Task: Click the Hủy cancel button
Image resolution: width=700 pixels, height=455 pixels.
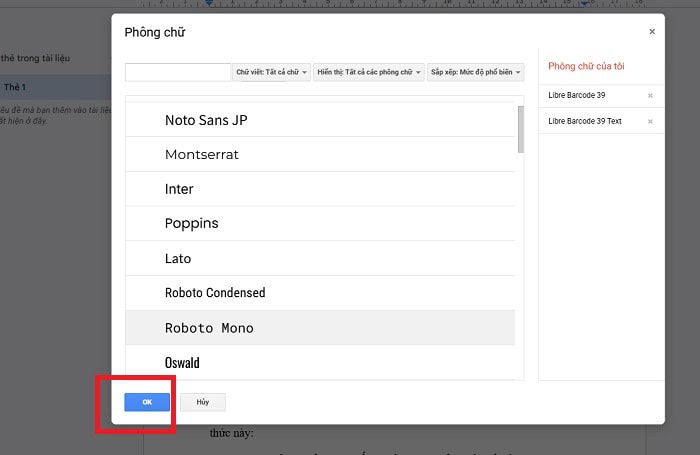Action: [x=203, y=402]
